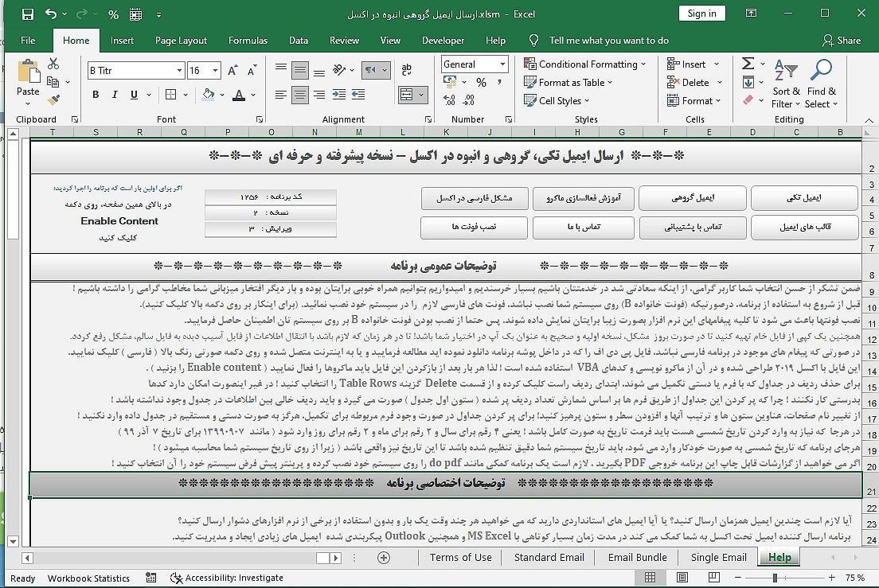The image size is (879, 588).
Task: Click the Orientation text angle icon
Action: (x=339, y=69)
